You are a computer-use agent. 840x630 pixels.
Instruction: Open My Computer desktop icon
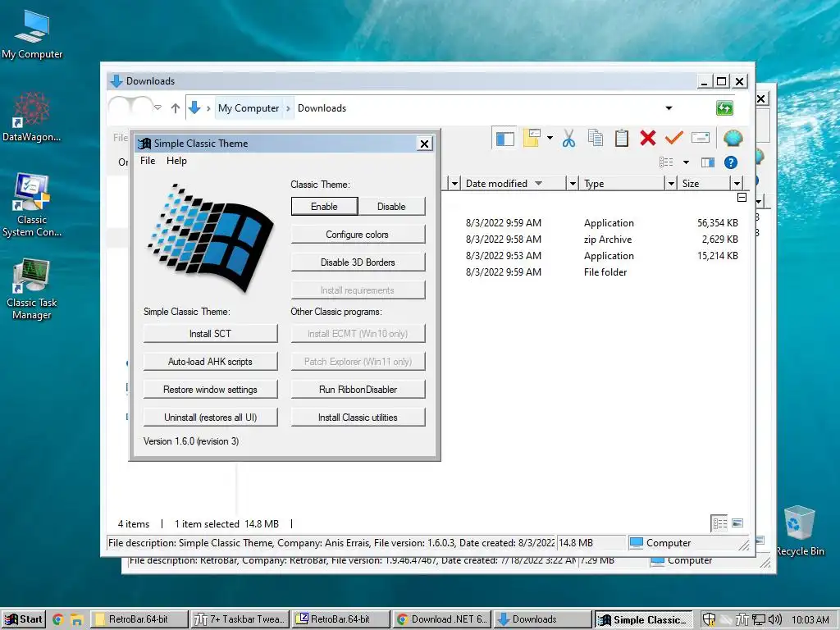click(32, 34)
